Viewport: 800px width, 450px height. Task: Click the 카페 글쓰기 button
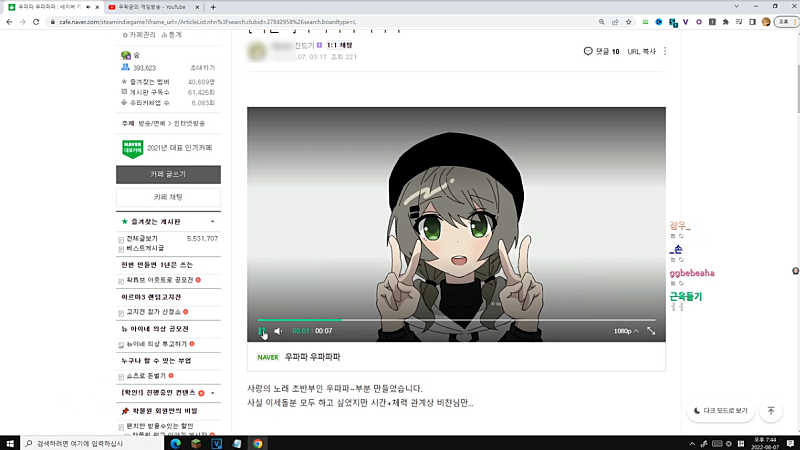[x=168, y=174]
